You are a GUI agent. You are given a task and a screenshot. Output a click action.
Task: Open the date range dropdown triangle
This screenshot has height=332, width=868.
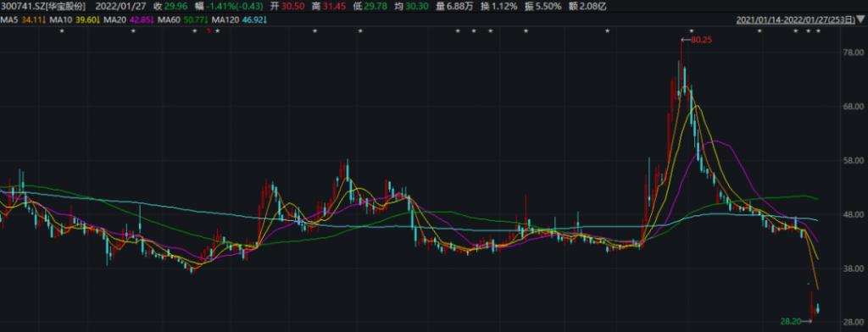click(x=861, y=20)
